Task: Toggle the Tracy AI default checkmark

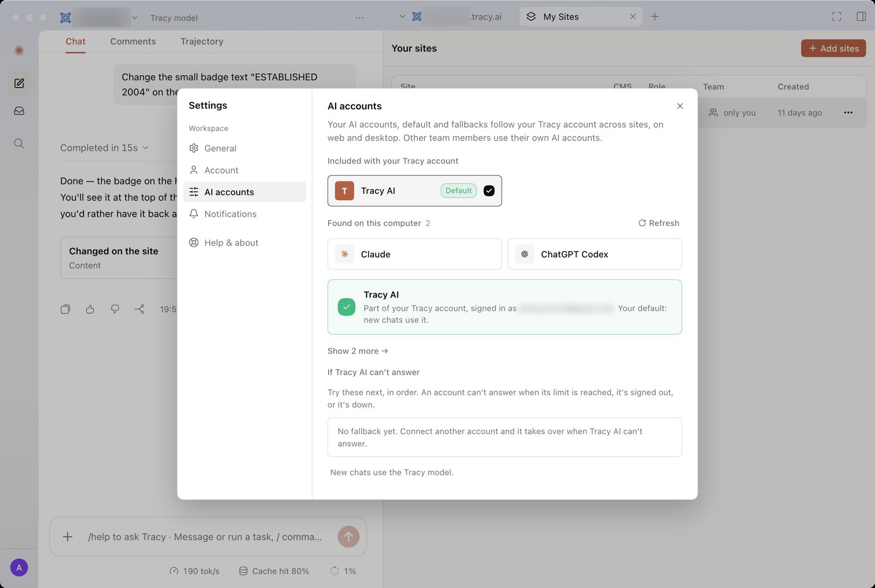Action: (489, 190)
